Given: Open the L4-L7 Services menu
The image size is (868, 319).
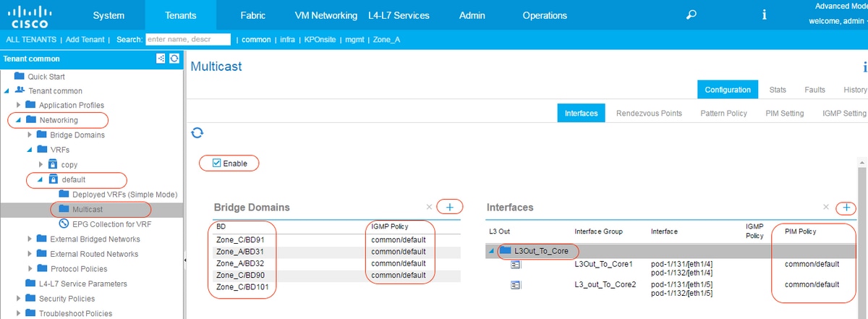Looking at the screenshot, I should click(399, 15).
